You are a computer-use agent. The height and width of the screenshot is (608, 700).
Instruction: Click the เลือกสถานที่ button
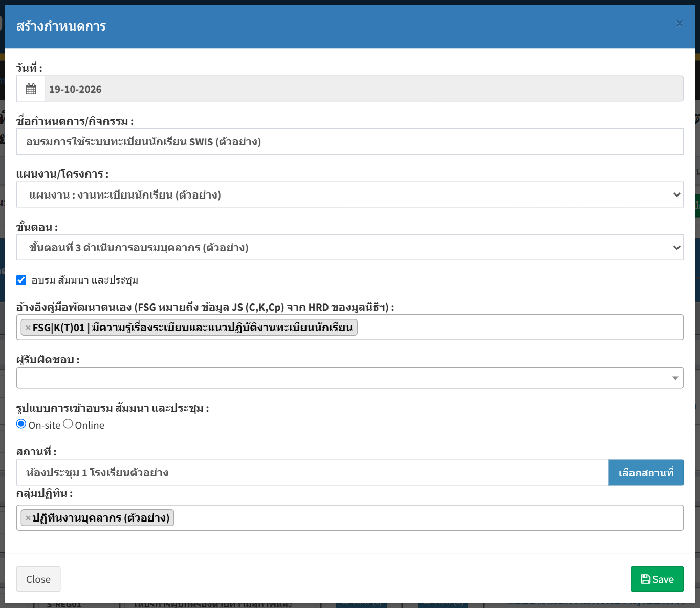[x=646, y=472]
